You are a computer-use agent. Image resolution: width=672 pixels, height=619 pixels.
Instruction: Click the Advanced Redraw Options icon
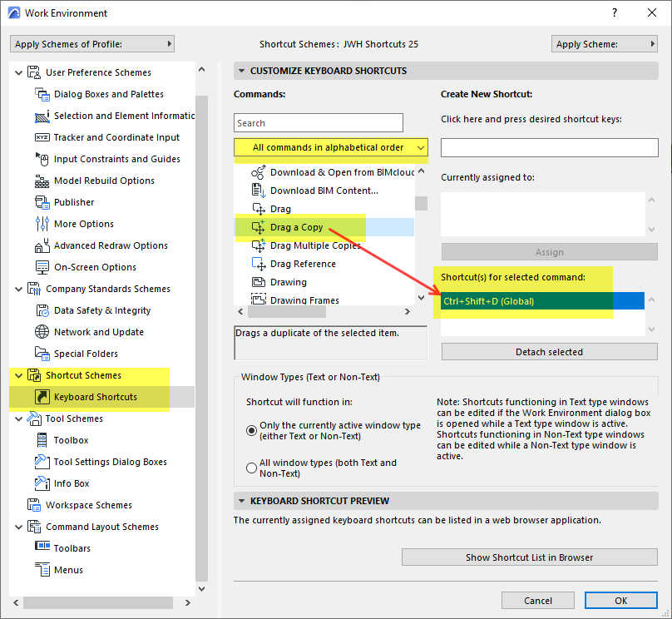[x=42, y=245]
